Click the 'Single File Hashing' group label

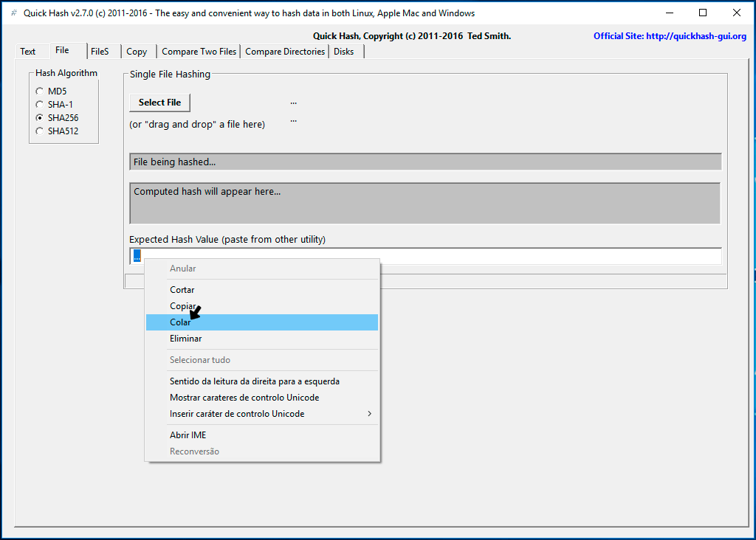[x=170, y=75]
